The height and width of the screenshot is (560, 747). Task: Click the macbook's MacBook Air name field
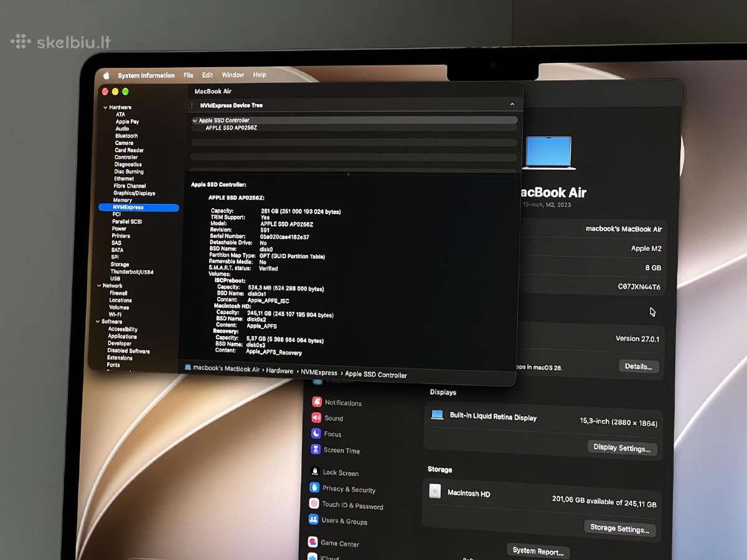pos(624,229)
